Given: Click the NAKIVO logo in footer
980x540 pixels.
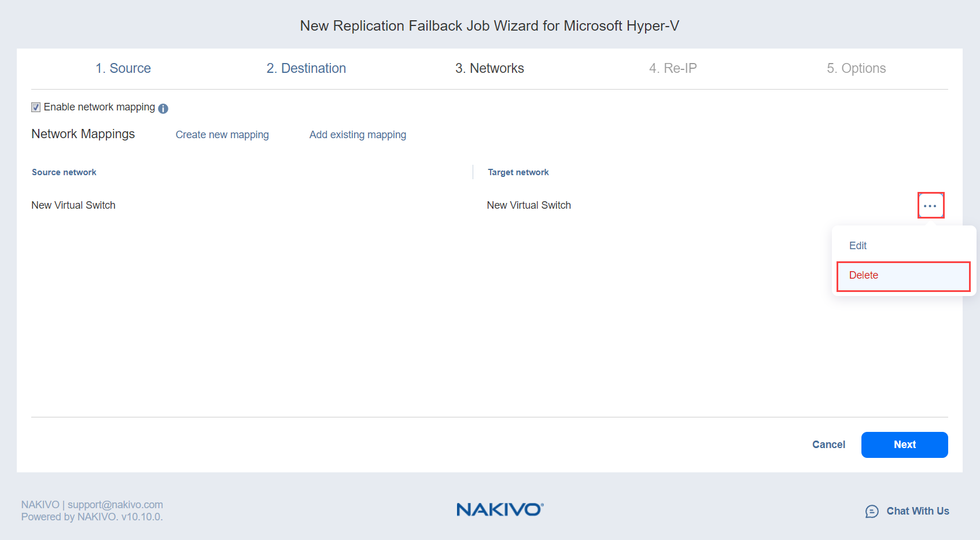Looking at the screenshot, I should tap(500, 509).
